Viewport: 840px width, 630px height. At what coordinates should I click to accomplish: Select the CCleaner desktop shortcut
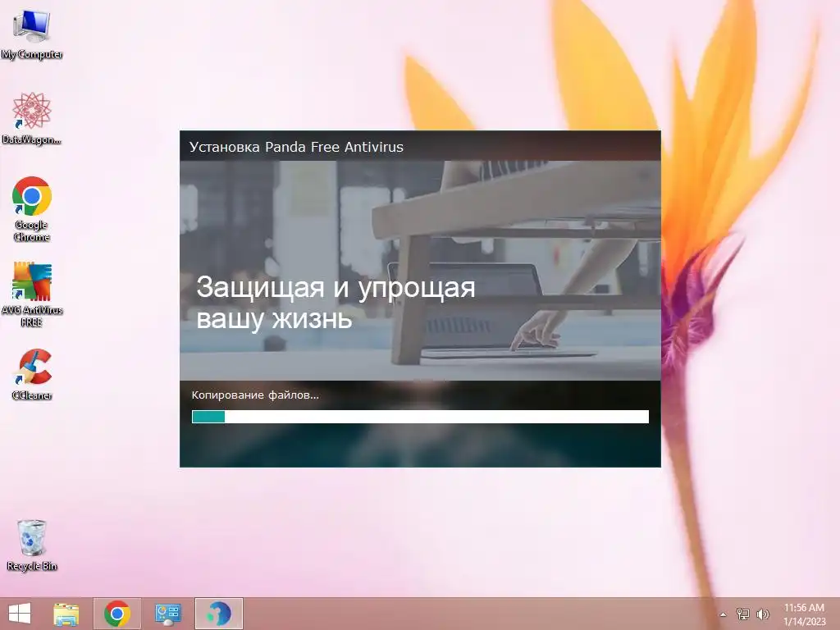[32, 374]
